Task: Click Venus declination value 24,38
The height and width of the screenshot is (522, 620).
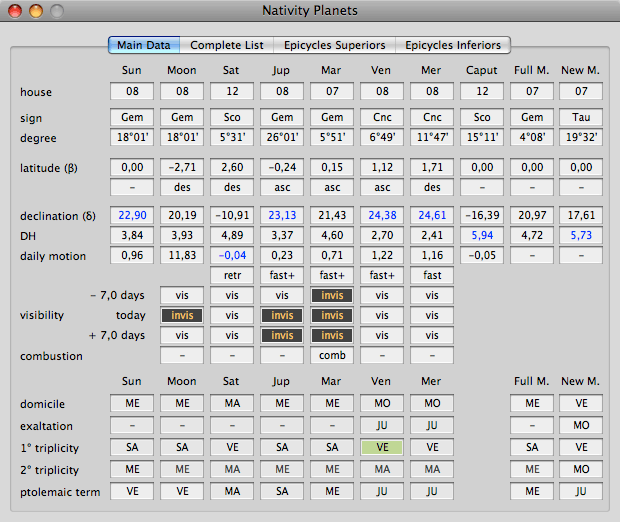Action: (382, 216)
